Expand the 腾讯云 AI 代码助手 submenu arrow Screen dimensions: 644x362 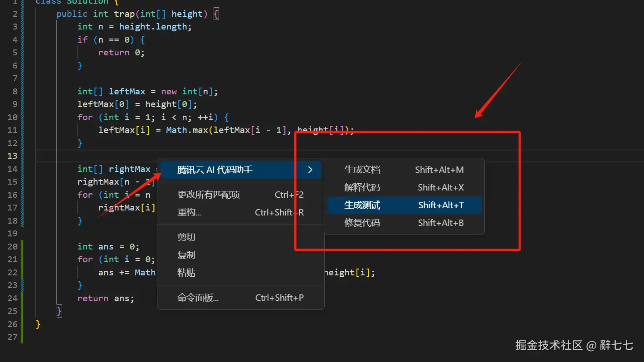(310, 170)
